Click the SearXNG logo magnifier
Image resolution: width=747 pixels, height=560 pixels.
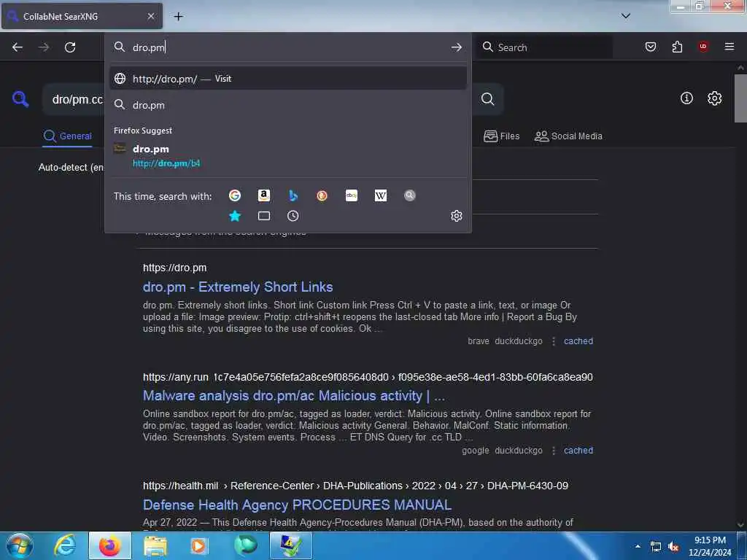(20, 99)
